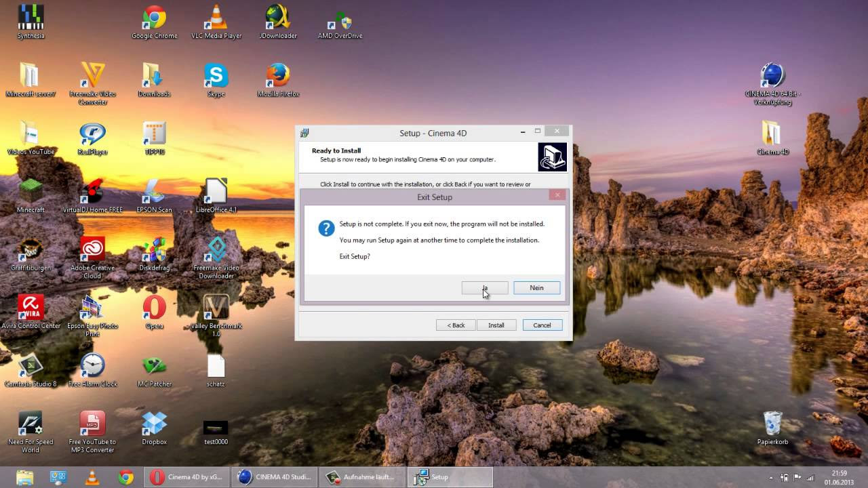Select the Videos YouTube folder icon

coord(31,138)
